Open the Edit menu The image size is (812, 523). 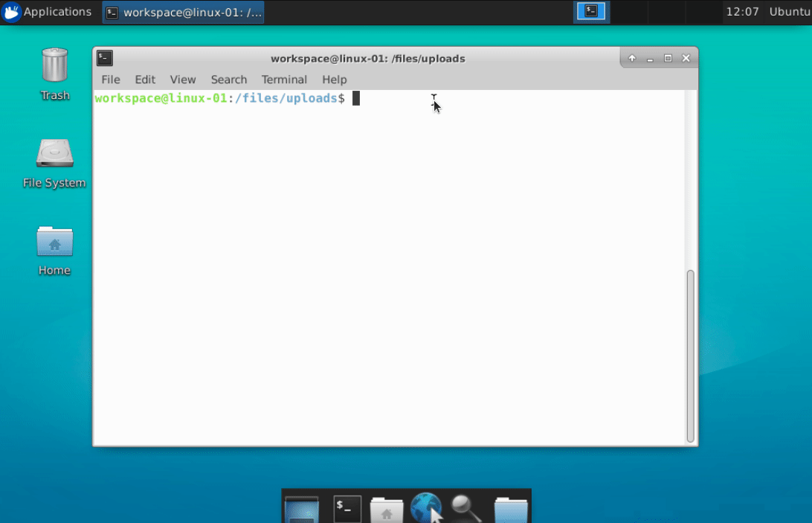click(x=145, y=80)
